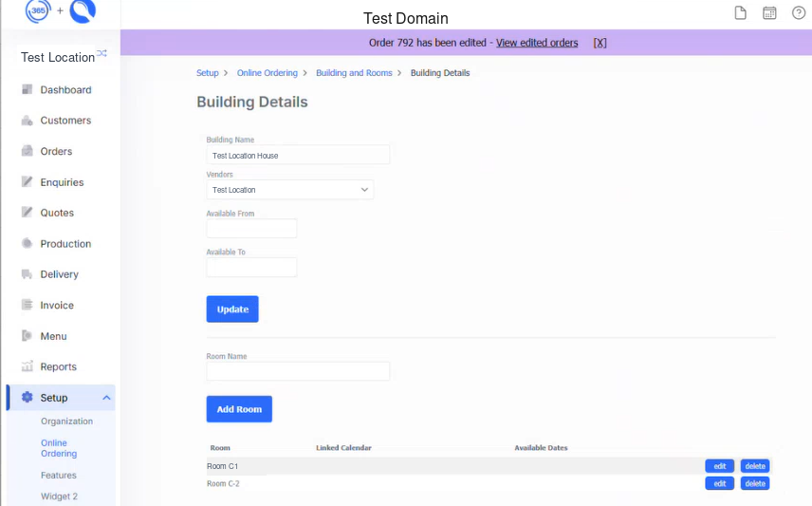
Task: Select Enquiries in the sidebar
Action: (63, 182)
